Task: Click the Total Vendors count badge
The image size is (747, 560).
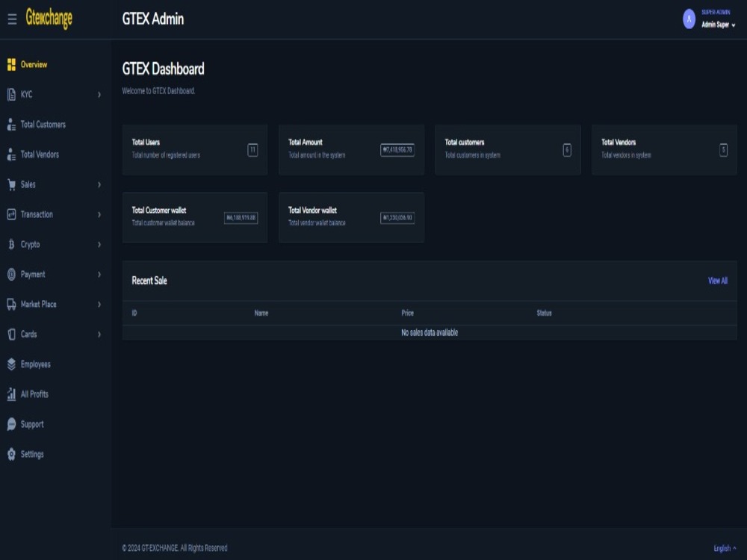Action: 723,150
